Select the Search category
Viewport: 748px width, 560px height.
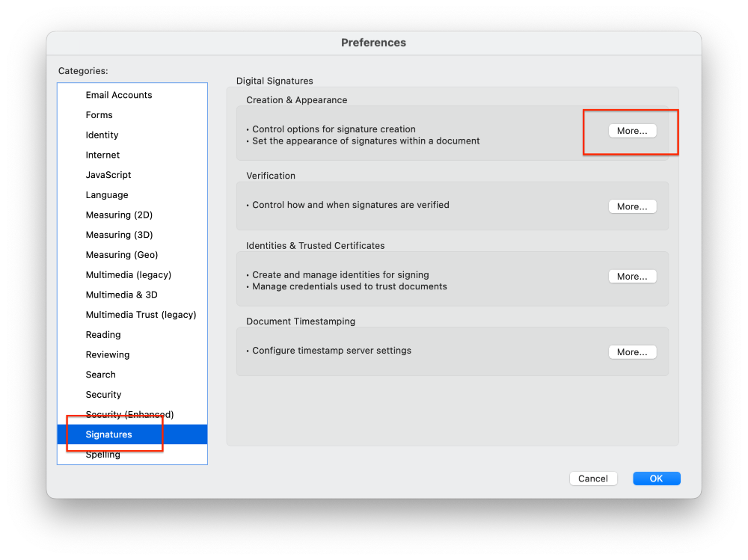click(101, 375)
